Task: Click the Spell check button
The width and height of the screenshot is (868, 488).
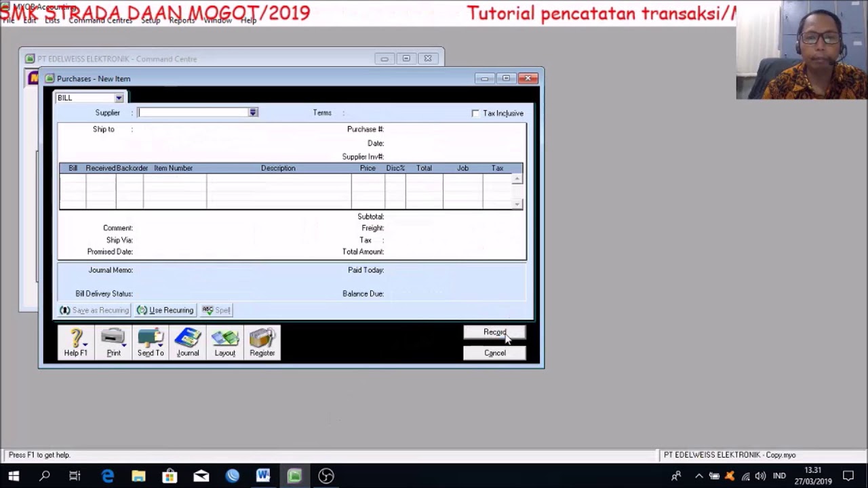Action: (216, 310)
